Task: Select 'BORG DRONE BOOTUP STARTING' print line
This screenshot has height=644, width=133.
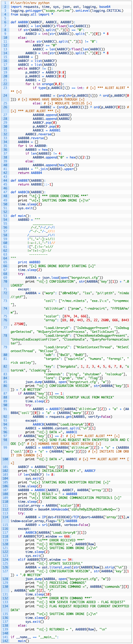Action: point(56,266)
